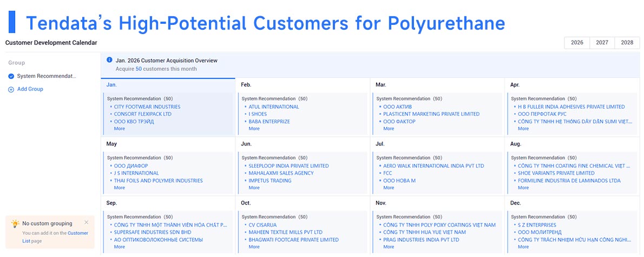Image resolution: width=644 pixels, height=257 pixels.
Task: Expand More under February recommendations
Action: [254, 129]
